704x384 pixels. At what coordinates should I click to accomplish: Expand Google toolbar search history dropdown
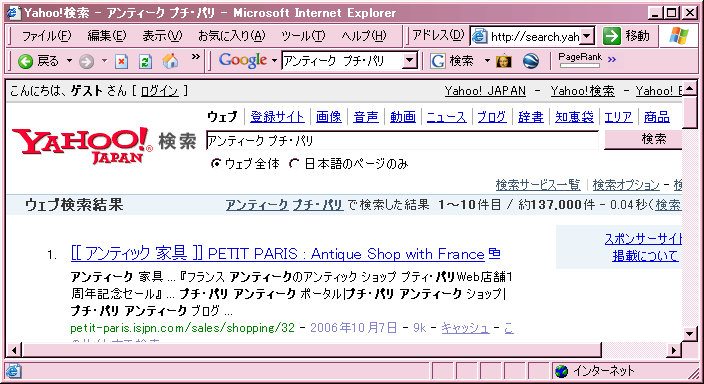(x=409, y=61)
